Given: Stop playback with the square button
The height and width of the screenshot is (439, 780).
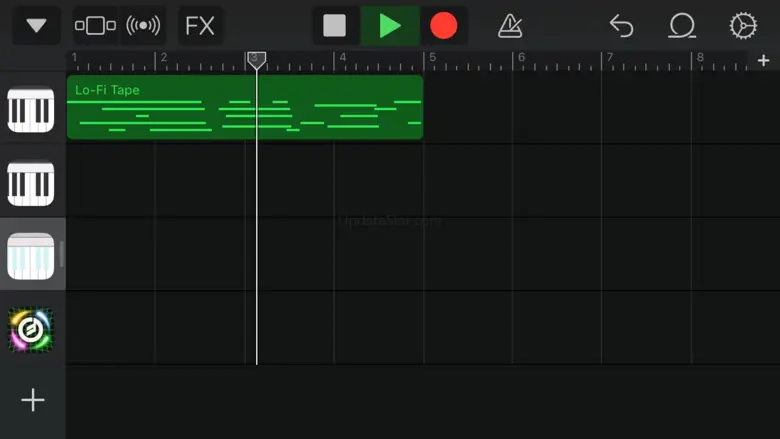Looking at the screenshot, I should (334, 25).
